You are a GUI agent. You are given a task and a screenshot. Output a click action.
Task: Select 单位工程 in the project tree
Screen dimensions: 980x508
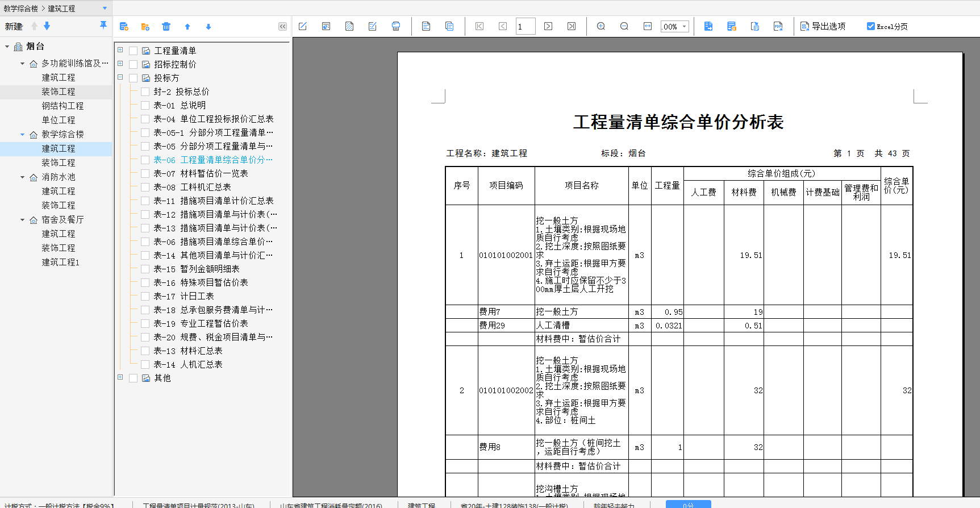coord(58,120)
